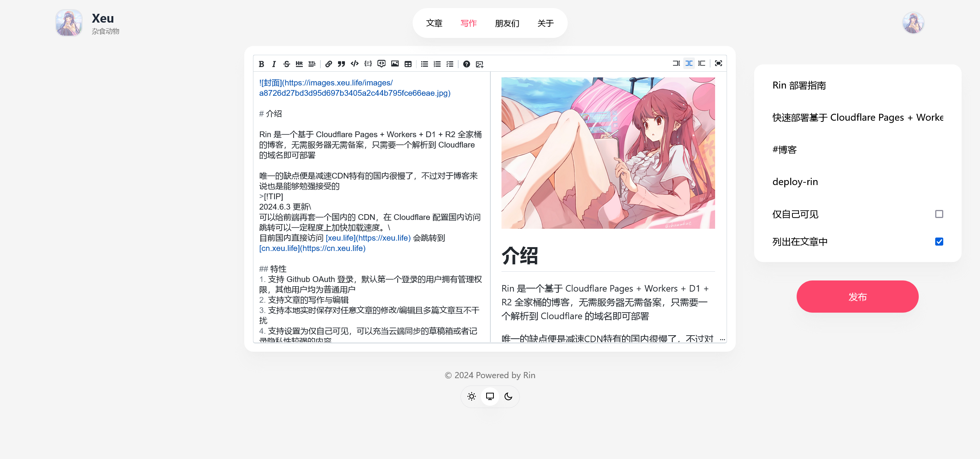Edit the tags field '#博客'
The height and width of the screenshot is (459, 980).
[x=857, y=150]
